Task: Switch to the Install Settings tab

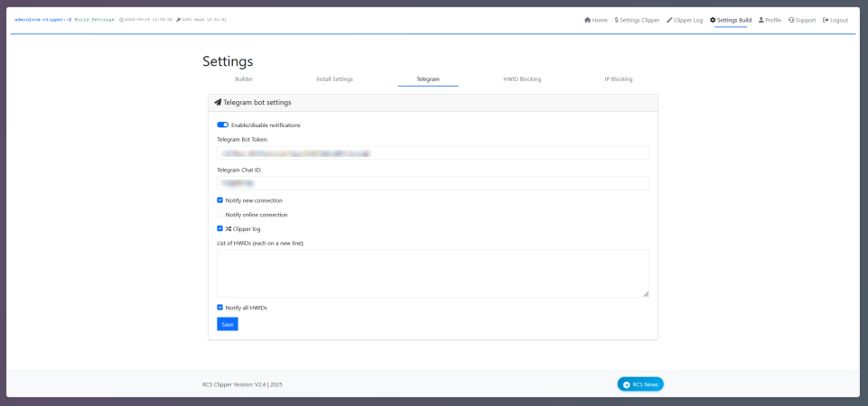Action: (x=334, y=79)
